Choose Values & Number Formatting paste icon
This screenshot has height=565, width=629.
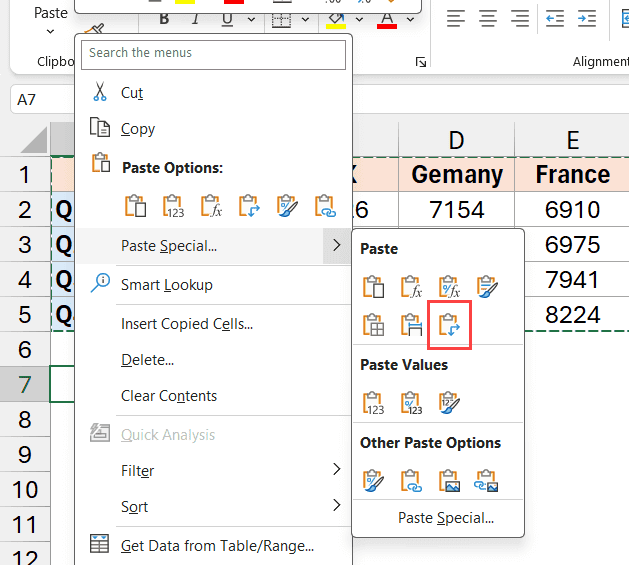411,402
